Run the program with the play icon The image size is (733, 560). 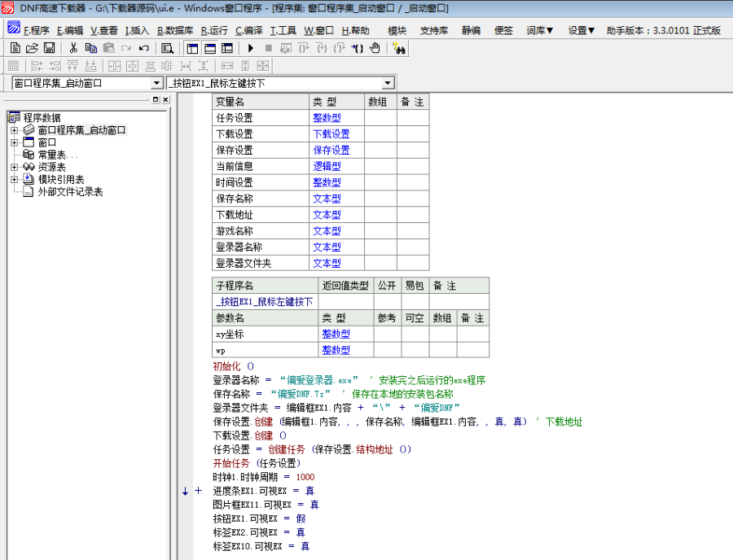tap(251, 48)
